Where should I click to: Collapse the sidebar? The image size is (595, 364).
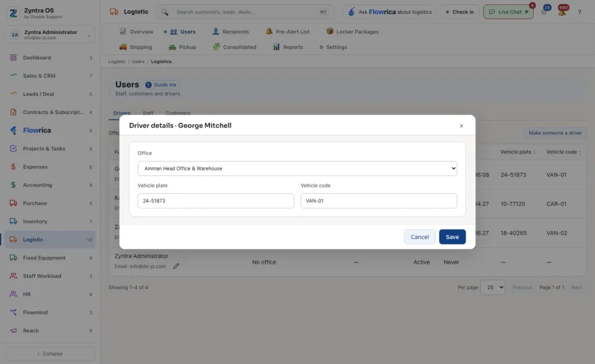point(50,353)
